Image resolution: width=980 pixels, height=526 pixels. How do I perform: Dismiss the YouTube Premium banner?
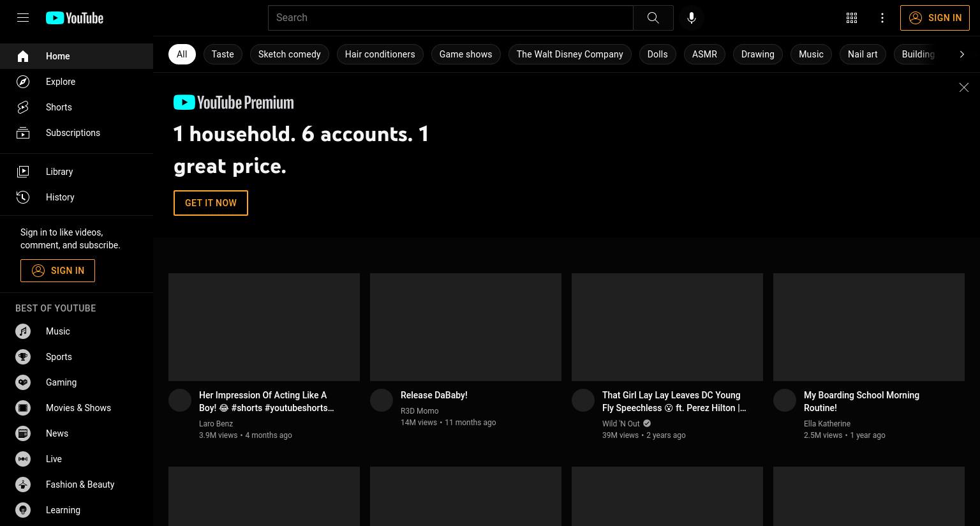click(x=964, y=87)
